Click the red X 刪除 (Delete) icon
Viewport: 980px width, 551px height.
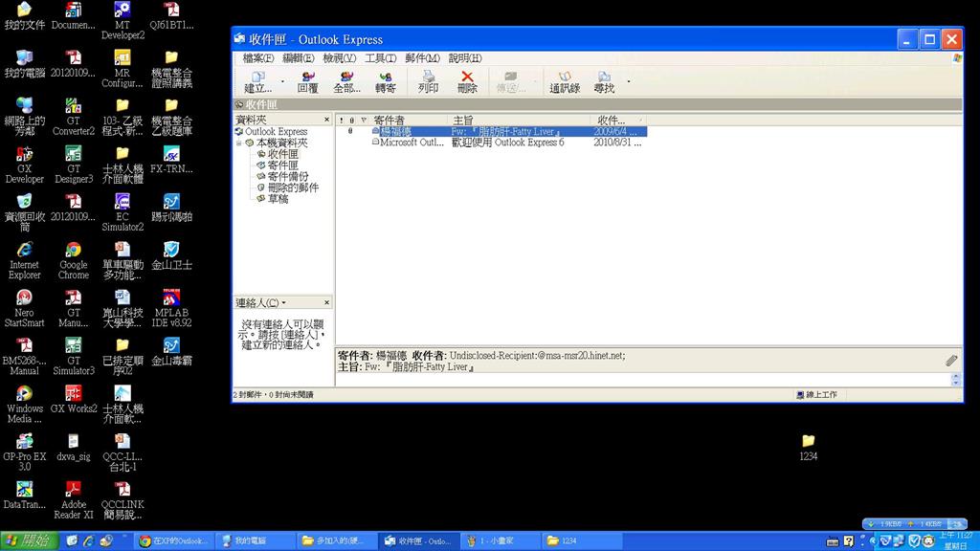click(467, 81)
